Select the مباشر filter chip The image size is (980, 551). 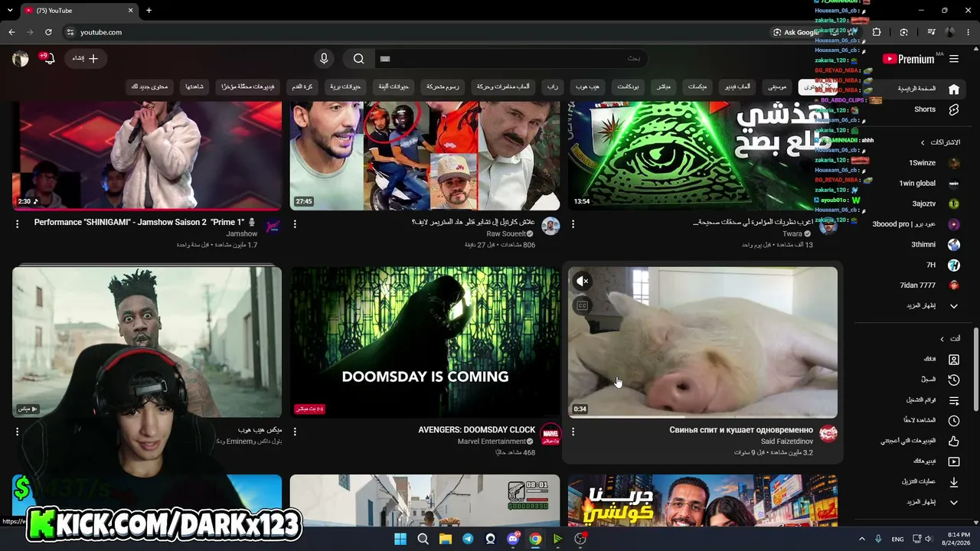(663, 86)
